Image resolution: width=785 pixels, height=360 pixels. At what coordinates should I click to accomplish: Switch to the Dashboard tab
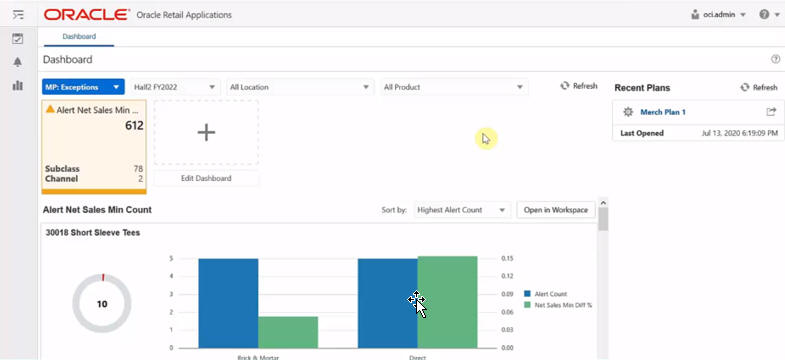(79, 37)
